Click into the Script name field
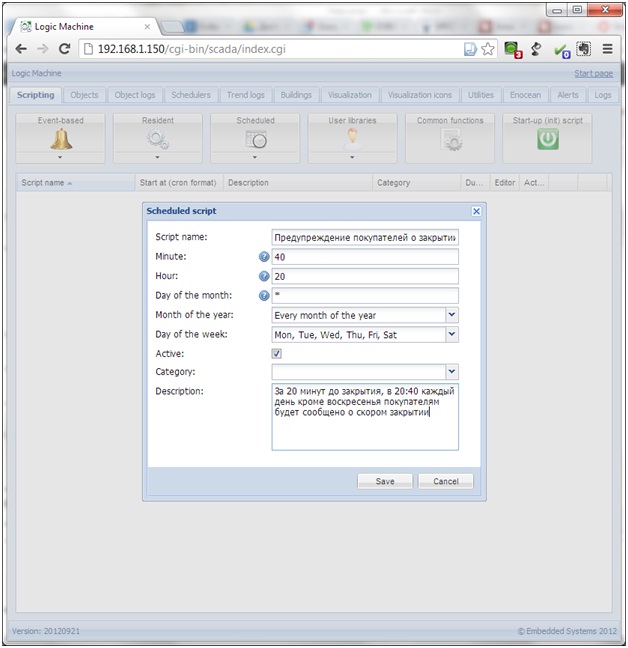The width and height of the screenshot is (628, 648). point(365,237)
